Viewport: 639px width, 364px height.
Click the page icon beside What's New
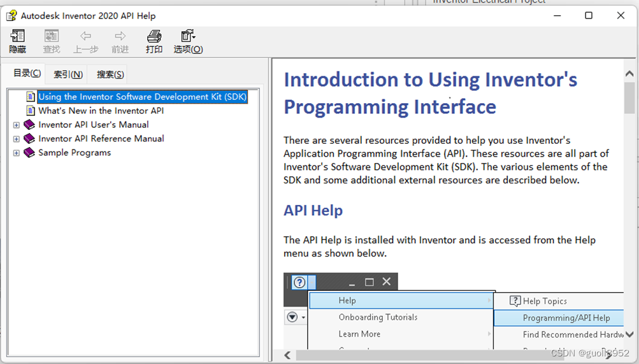[31, 110]
